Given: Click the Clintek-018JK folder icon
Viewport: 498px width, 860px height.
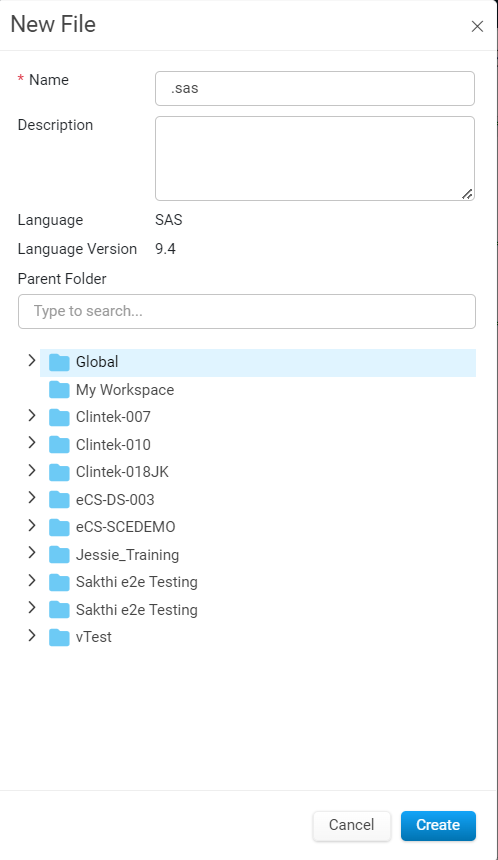Looking at the screenshot, I should point(59,472).
